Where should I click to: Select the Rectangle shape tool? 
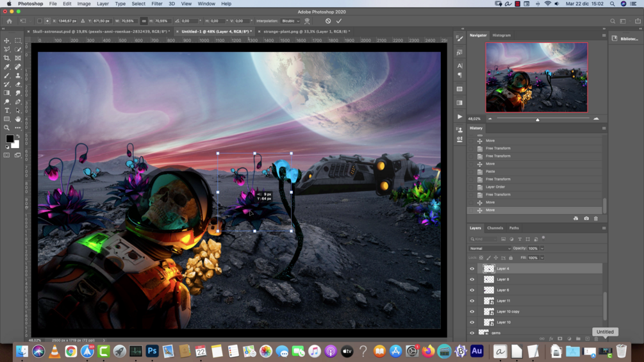click(x=6, y=119)
